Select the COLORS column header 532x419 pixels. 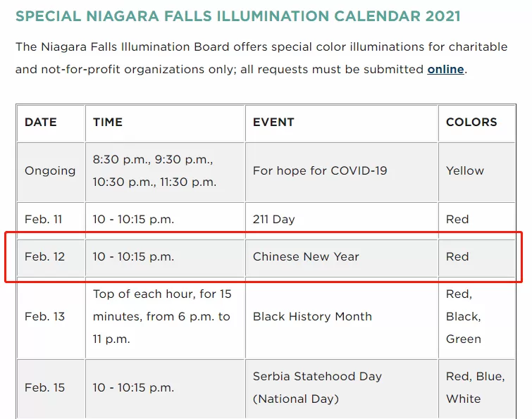pos(477,123)
